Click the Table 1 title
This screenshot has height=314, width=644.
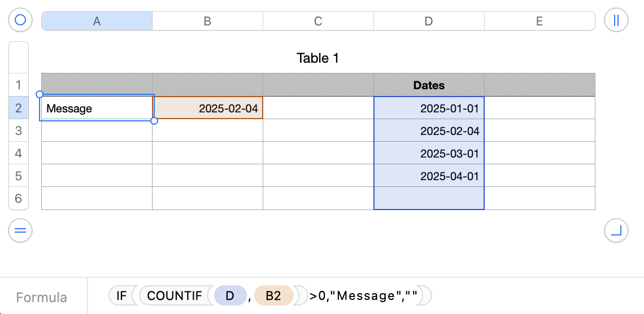tap(317, 58)
